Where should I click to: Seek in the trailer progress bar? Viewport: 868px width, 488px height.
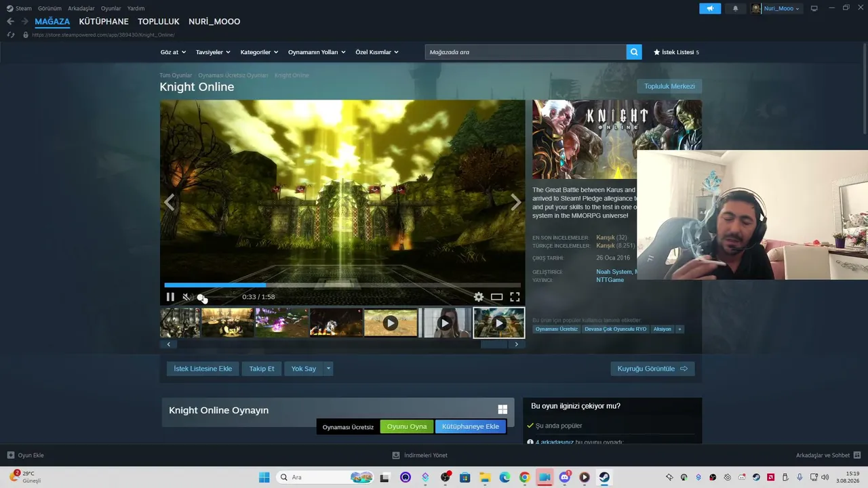(342, 285)
